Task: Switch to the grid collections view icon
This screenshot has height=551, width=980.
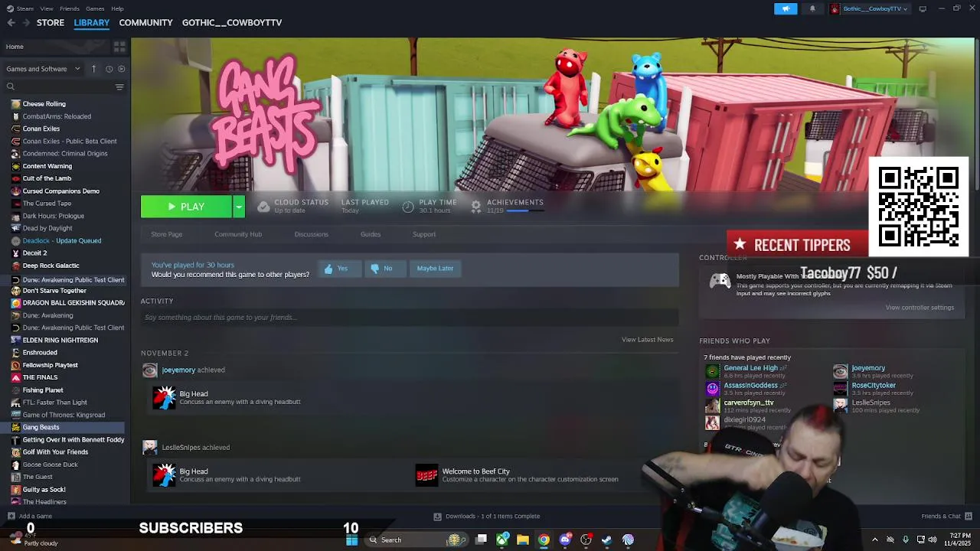Action: coord(119,47)
